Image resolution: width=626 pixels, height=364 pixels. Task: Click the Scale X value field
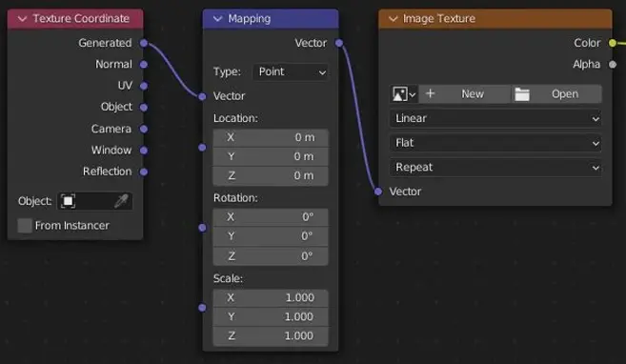[x=271, y=298]
